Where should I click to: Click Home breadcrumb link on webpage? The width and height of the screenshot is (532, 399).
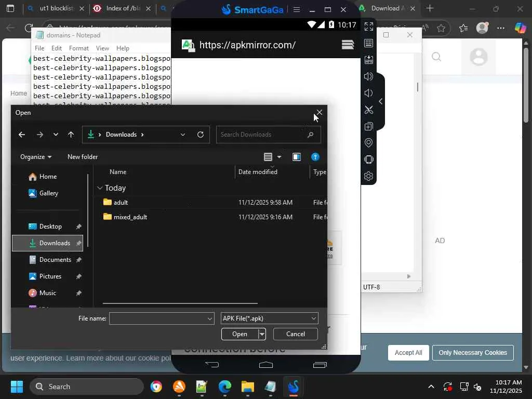[19, 94]
